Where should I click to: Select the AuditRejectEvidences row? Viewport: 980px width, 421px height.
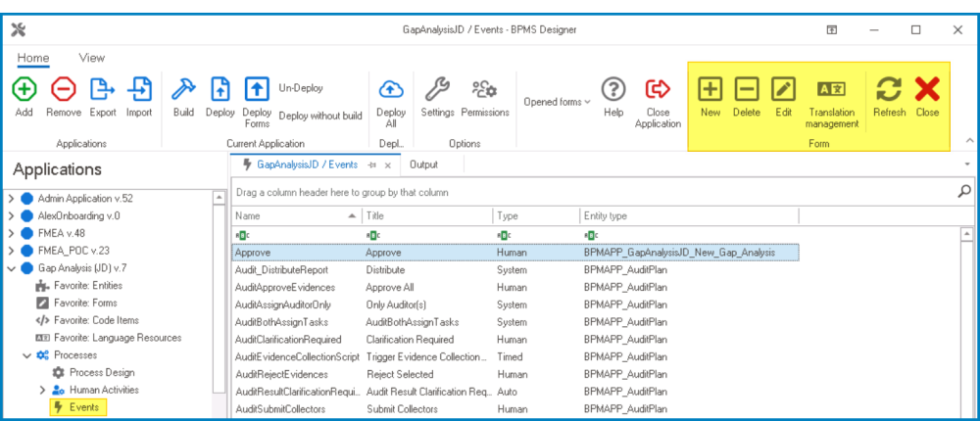click(x=515, y=375)
